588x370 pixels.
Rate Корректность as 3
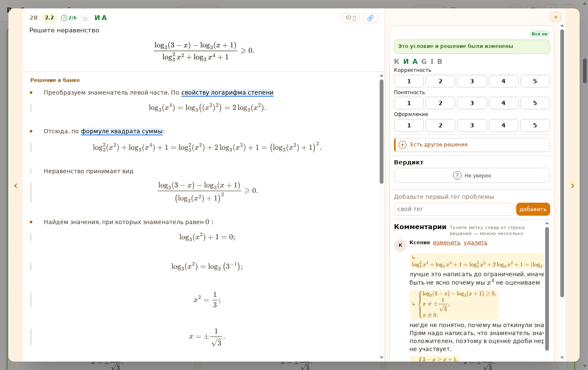pos(472,81)
